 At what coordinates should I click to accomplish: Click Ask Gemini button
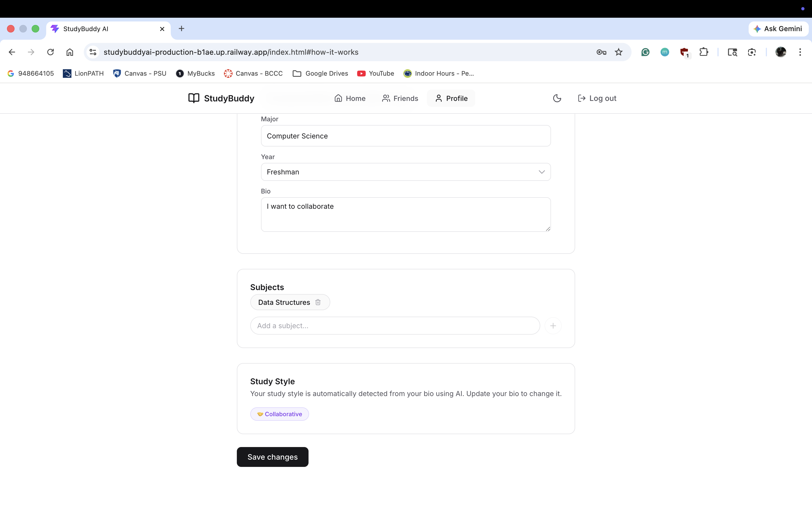click(778, 29)
